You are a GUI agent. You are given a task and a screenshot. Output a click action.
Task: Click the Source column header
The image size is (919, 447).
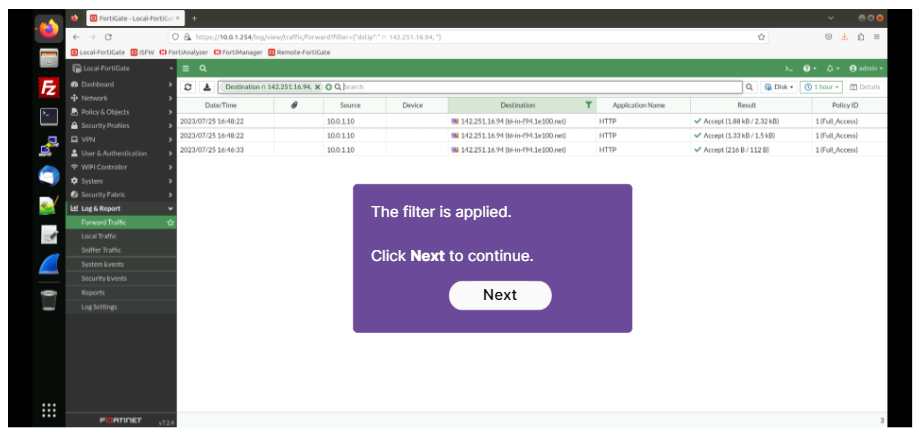click(x=350, y=105)
